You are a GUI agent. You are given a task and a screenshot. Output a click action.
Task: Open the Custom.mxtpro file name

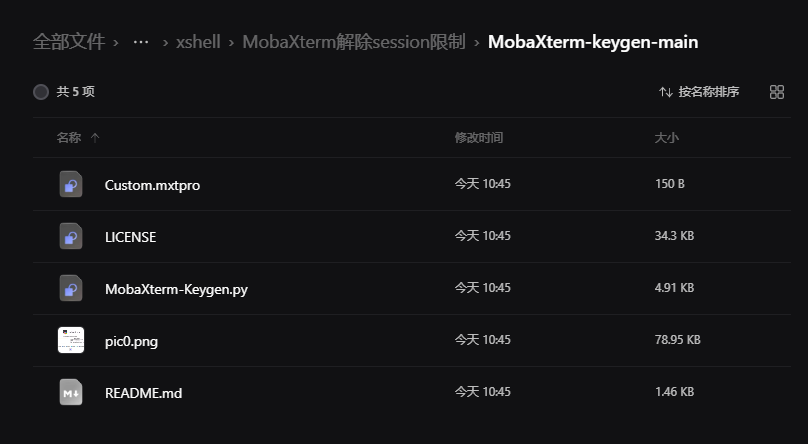tap(152, 185)
